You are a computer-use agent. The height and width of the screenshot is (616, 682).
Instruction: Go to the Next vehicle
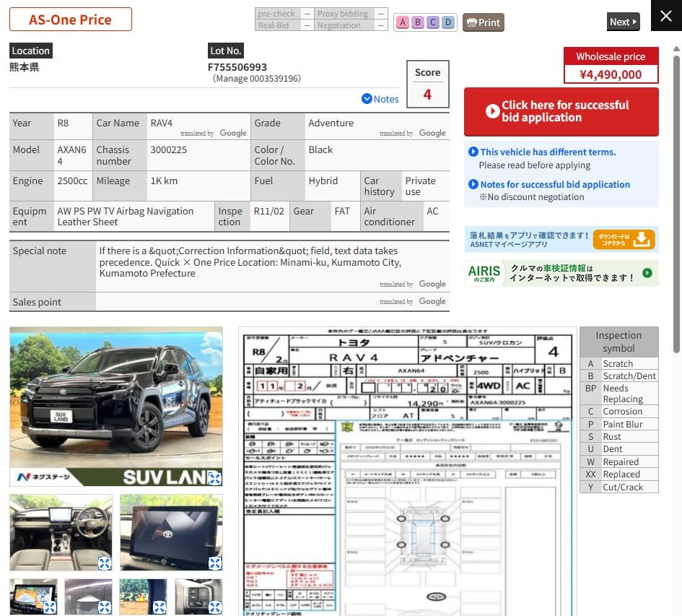coord(623,22)
